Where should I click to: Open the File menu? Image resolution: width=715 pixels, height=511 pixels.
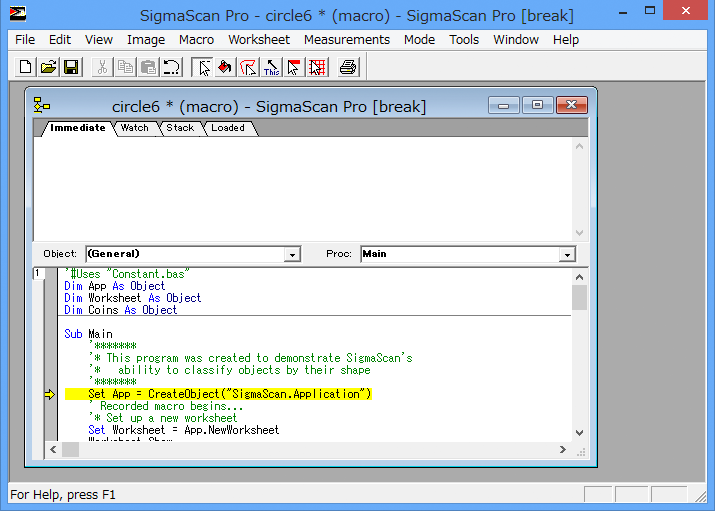pyautogui.click(x=25, y=40)
